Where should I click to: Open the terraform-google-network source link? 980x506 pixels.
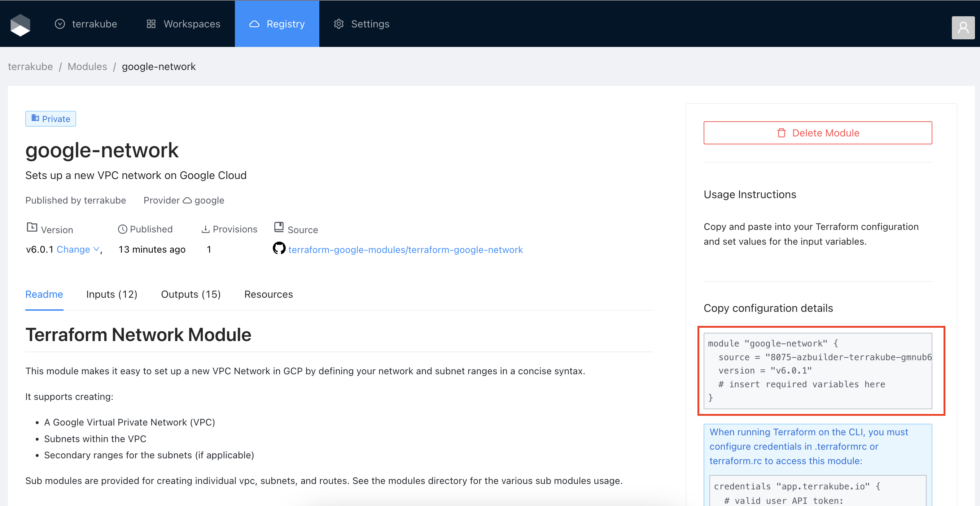tap(405, 250)
